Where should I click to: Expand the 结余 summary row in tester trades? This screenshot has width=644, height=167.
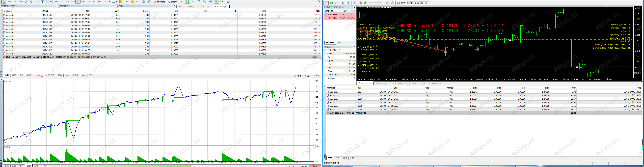[x=328, y=113]
